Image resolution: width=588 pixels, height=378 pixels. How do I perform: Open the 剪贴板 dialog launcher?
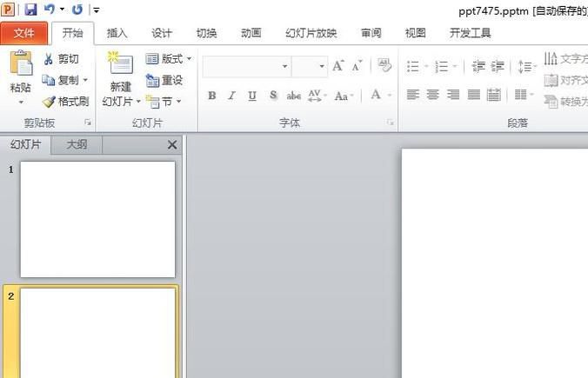(88, 123)
